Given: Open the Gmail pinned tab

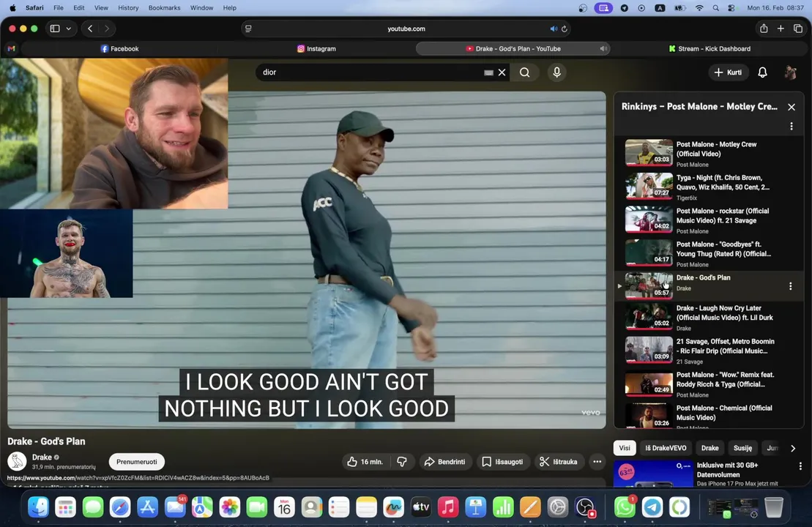Looking at the screenshot, I should pyautogui.click(x=12, y=48).
